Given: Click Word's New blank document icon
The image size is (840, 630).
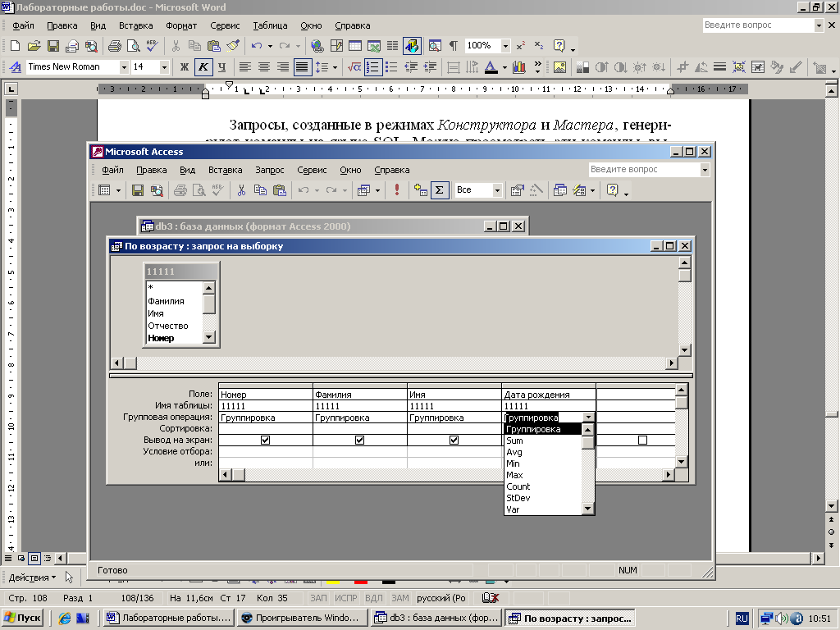Looking at the screenshot, I should [15, 46].
